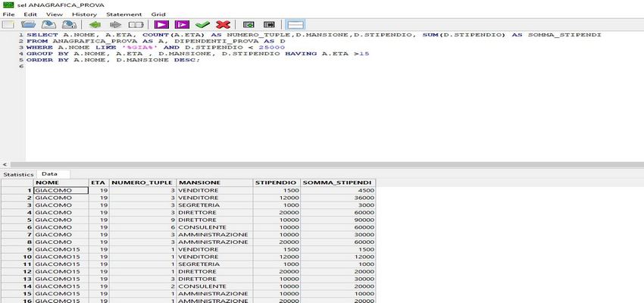Click the horizontal scrollbar under the SQL editor
Screen dimensions: 644x303
coord(327,164)
